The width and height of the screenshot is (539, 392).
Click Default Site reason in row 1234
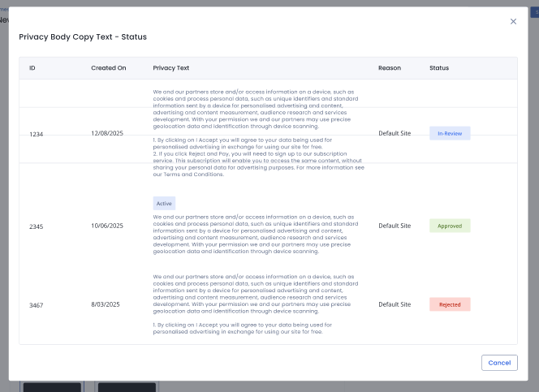[x=395, y=133]
